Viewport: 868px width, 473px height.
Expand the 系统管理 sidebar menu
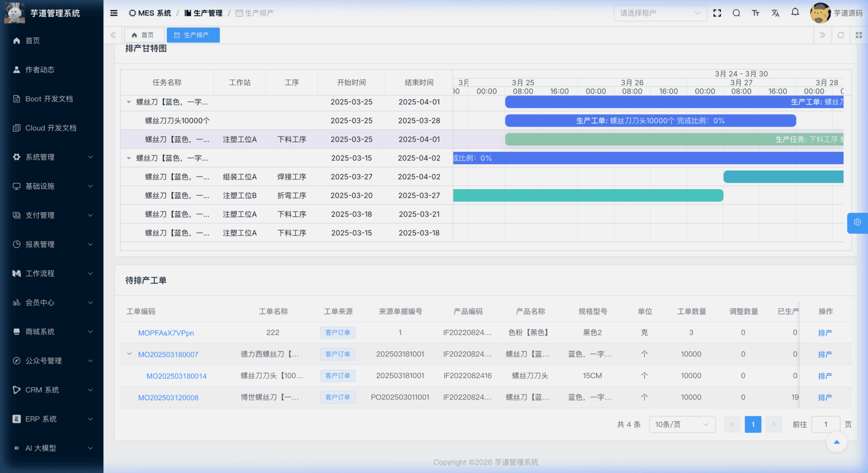(52, 157)
